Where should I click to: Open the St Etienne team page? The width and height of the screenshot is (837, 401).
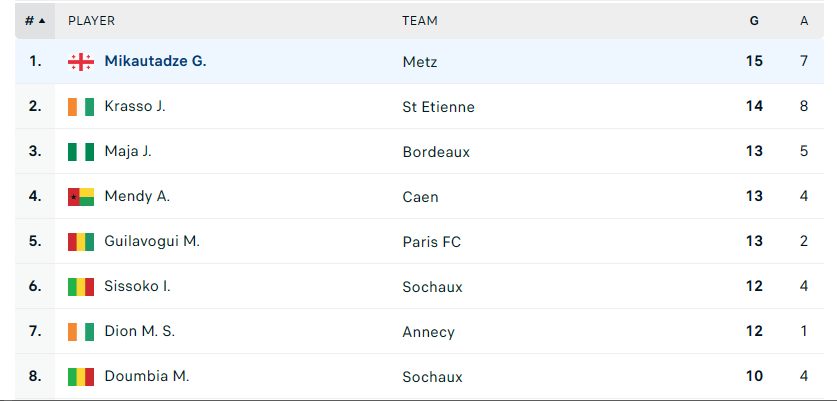tap(438, 107)
